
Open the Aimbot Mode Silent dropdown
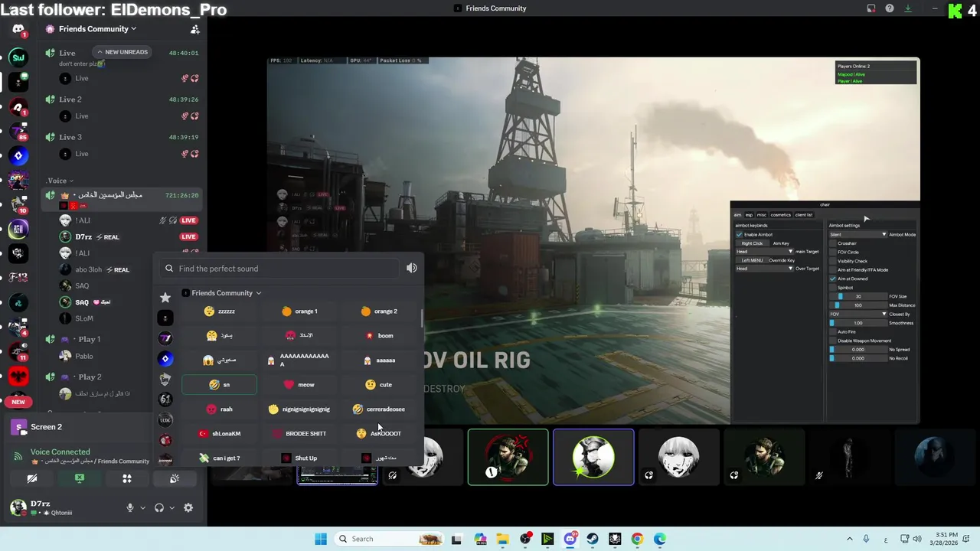857,234
